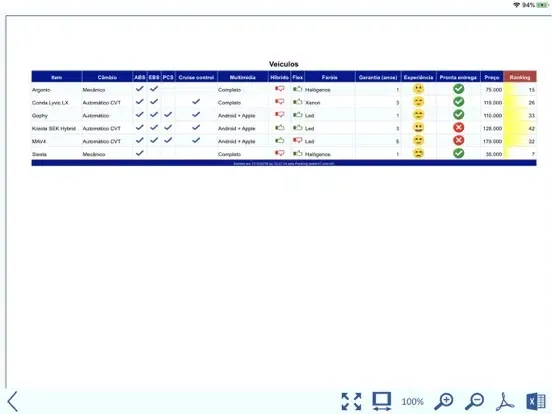
Task: Click green thumbs-up Híbrido icon in Kissia row
Action: pyautogui.click(x=280, y=127)
